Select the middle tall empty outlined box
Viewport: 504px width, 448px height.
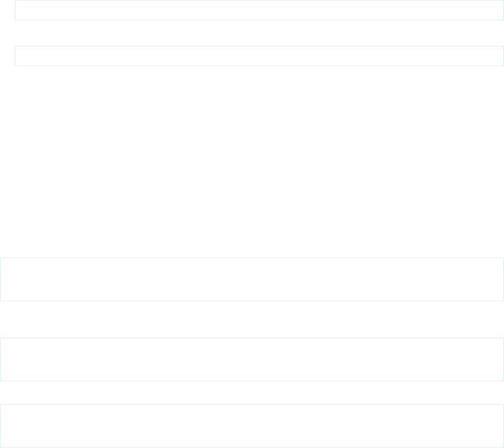252,359
